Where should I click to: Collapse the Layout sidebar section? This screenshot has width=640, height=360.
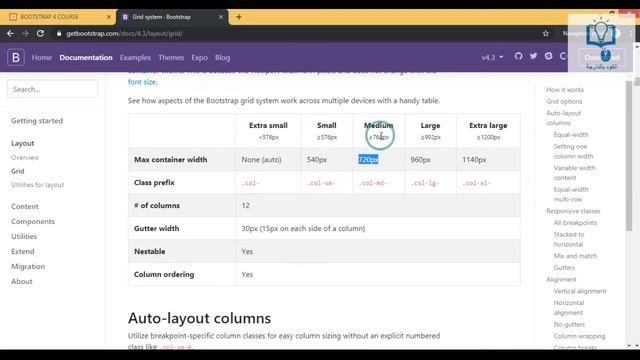pyautogui.click(x=22, y=143)
